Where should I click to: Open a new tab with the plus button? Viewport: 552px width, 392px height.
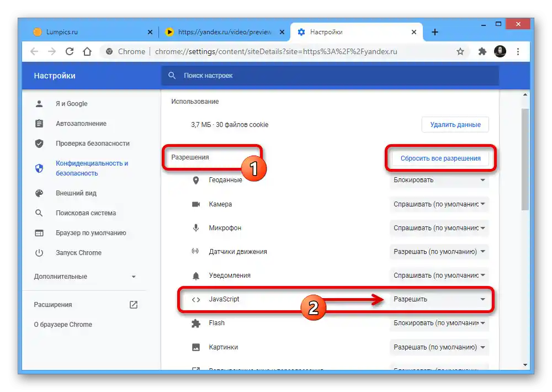pyautogui.click(x=435, y=32)
